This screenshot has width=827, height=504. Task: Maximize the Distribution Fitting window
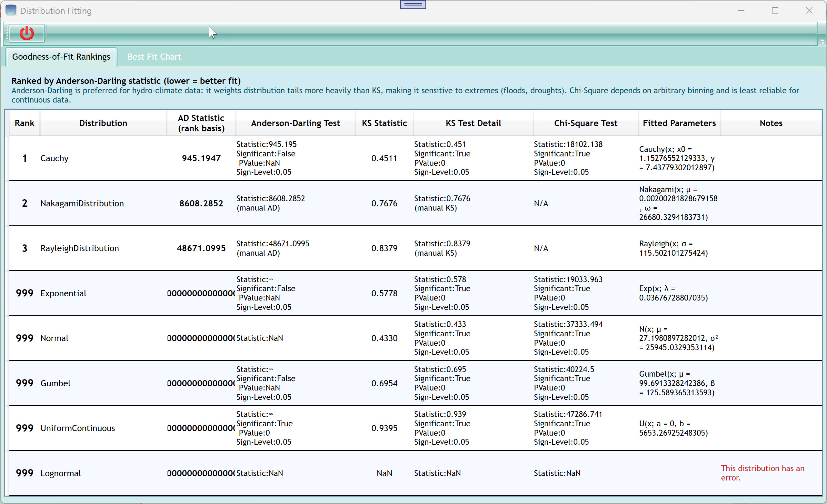[x=775, y=11]
